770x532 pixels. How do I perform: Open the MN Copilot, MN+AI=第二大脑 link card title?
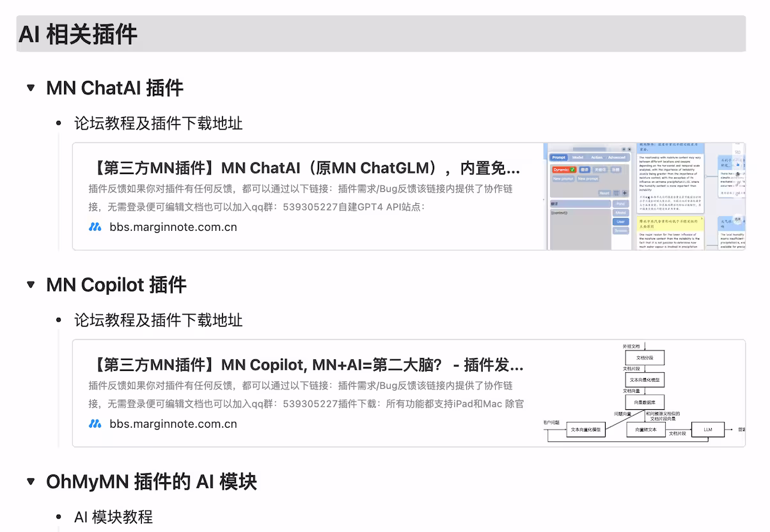click(x=307, y=365)
